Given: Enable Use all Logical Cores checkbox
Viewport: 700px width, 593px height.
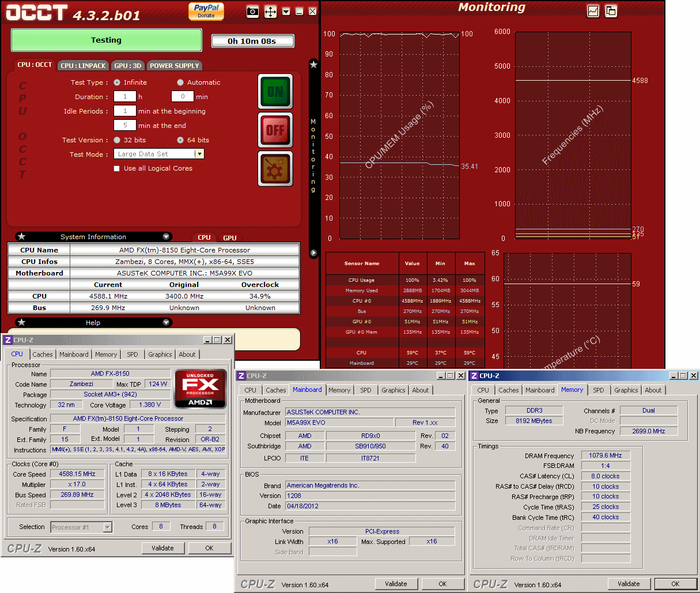Looking at the screenshot, I should point(117,169).
